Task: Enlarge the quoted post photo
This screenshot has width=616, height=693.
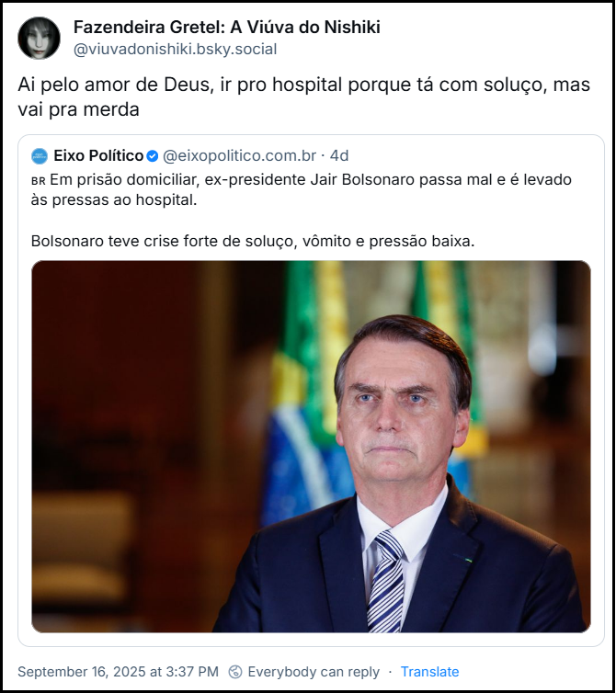Action: pyautogui.click(x=311, y=447)
